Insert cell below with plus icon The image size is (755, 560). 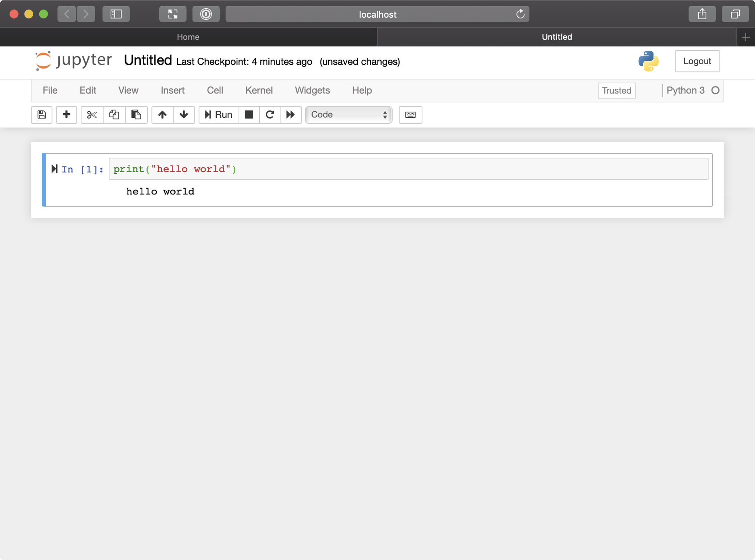point(66,115)
